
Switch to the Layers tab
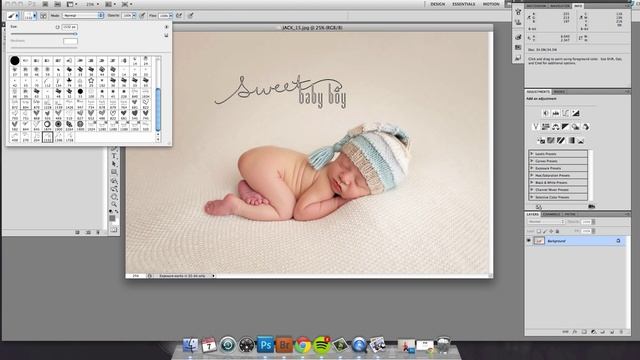[x=532, y=214]
